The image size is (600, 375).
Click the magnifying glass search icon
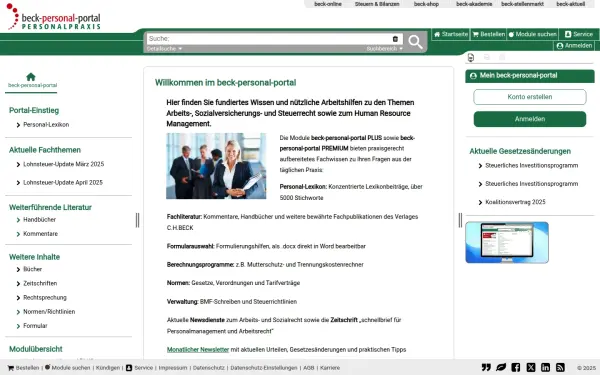tap(415, 41)
